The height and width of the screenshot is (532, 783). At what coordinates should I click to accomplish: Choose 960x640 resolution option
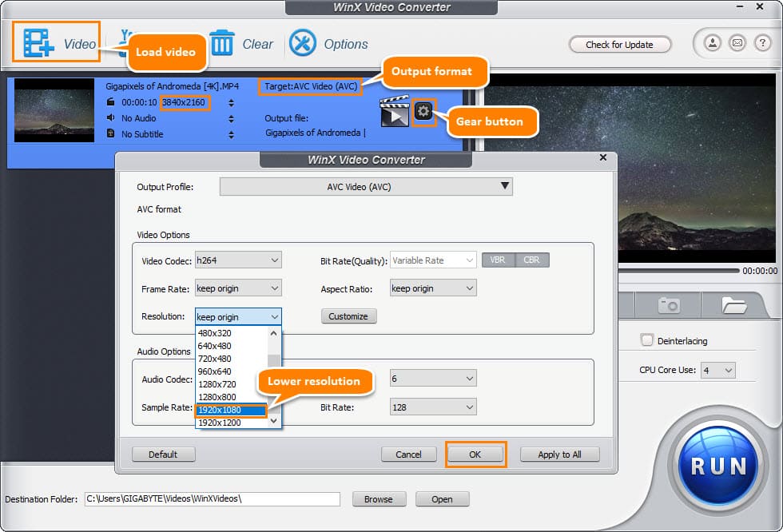point(232,371)
